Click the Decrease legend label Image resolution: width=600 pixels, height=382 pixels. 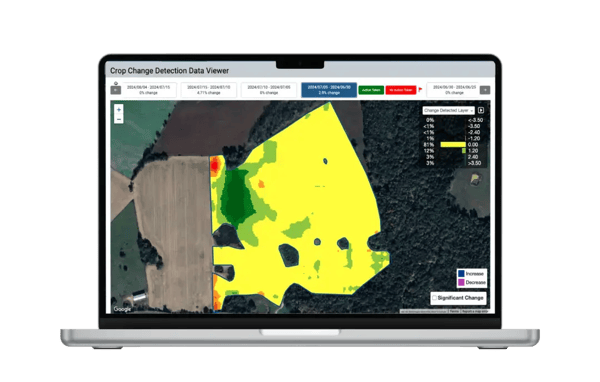tap(476, 282)
